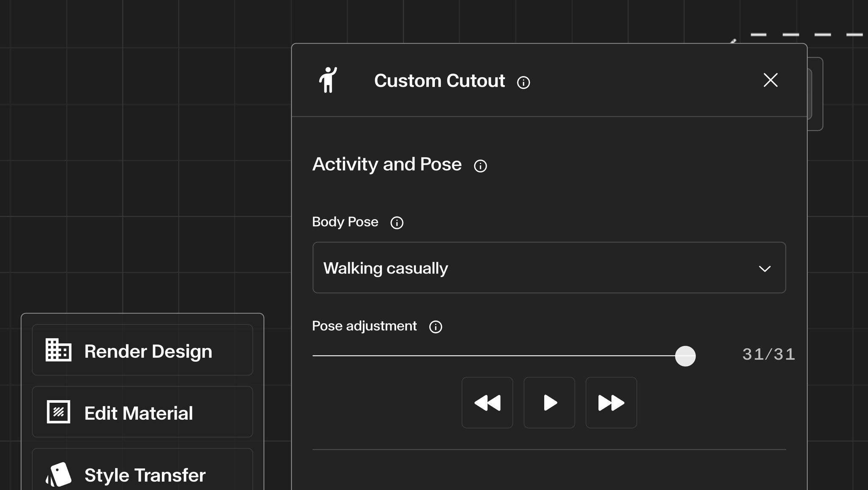Step backward one pose frame
Viewport: 868px width, 490px height.
pyautogui.click(x=487, y=403)
